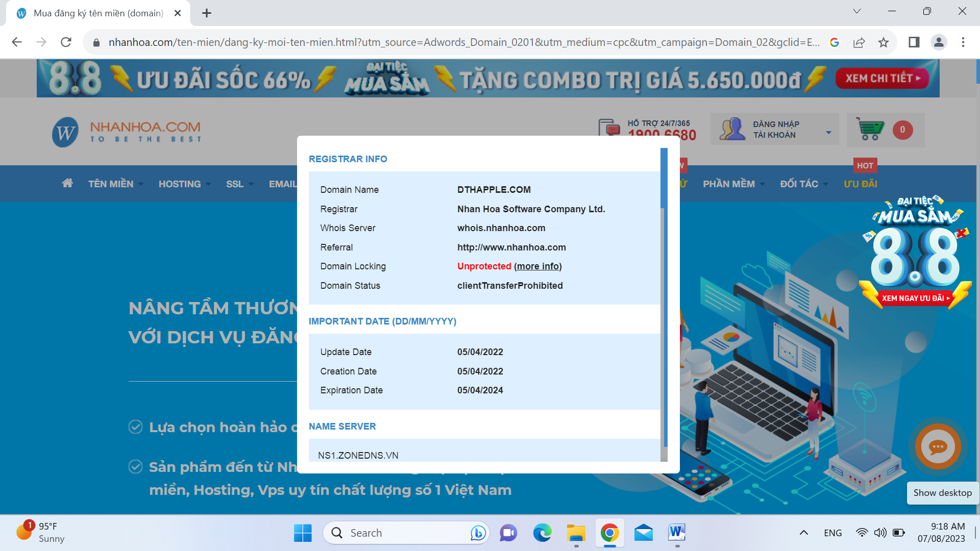Image resolution: width=980 pixels, height=551 pixels.
Task: Click http://www.nhanhoa.com referral value
Action: click(x=511, y=247)
